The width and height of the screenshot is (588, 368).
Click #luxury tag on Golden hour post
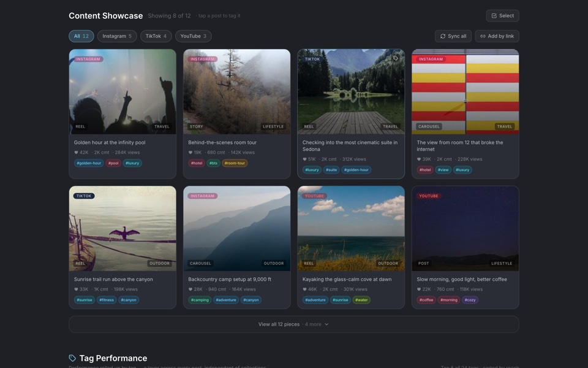click(x=132, y=163)
